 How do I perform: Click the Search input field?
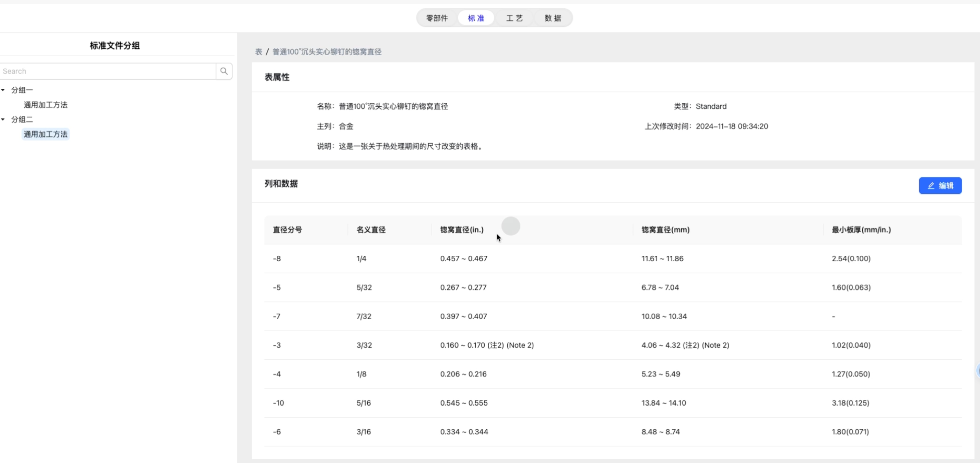point(108,71)
